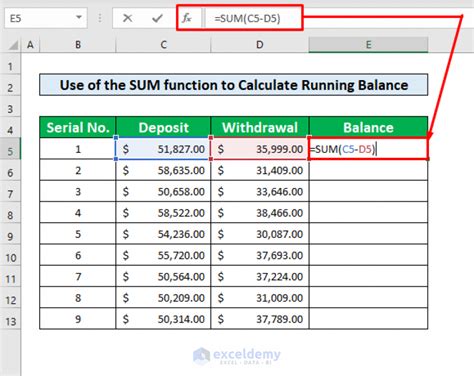Click serial number 4 cell
The width and height of the screenshot is (474, 376).
tap(78, 213)
